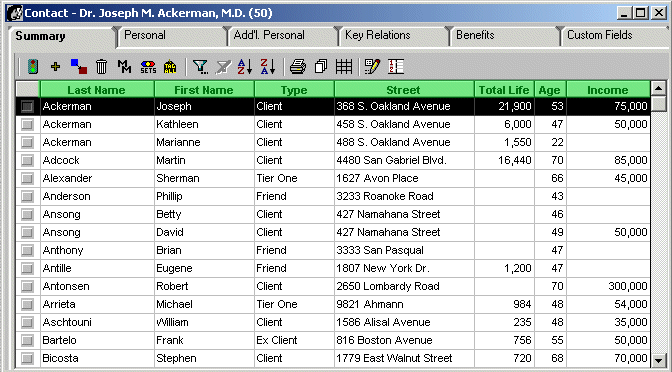Viewport: 672px width, 372px height.
Task: Click the scrollbar down arrow
Action: tap(658, 360)
